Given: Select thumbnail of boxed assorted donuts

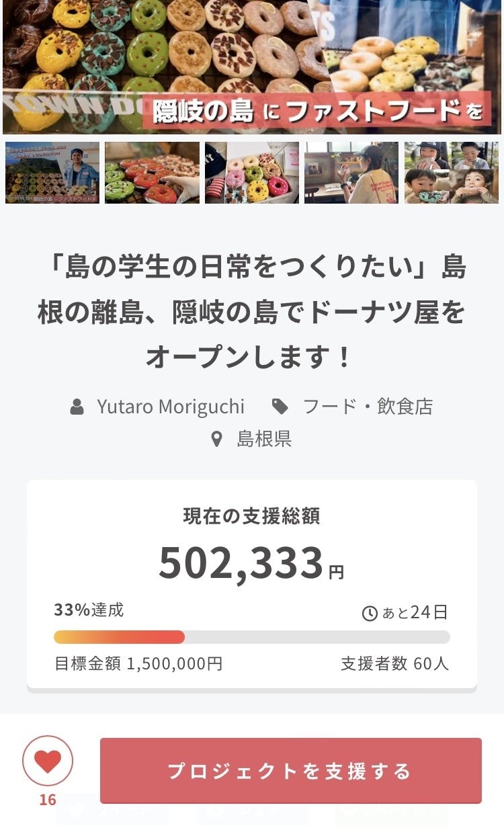Looking at the screenshot, I should 252,173.
